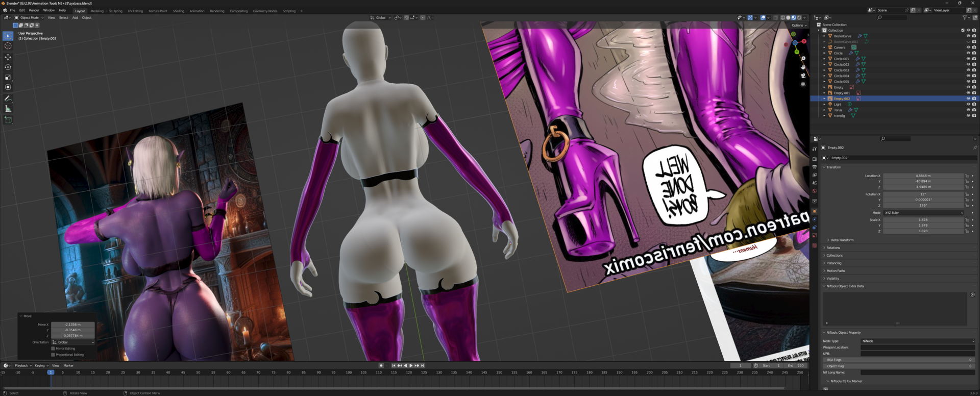Open the Output properties tab
Screen dimensions: 980x396
[814, 167]
